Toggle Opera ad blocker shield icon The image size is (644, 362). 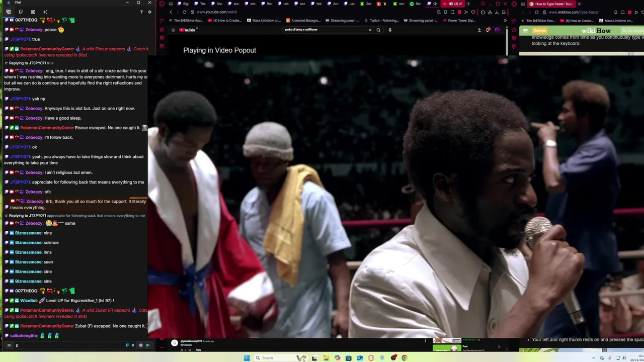pos(459,12)
